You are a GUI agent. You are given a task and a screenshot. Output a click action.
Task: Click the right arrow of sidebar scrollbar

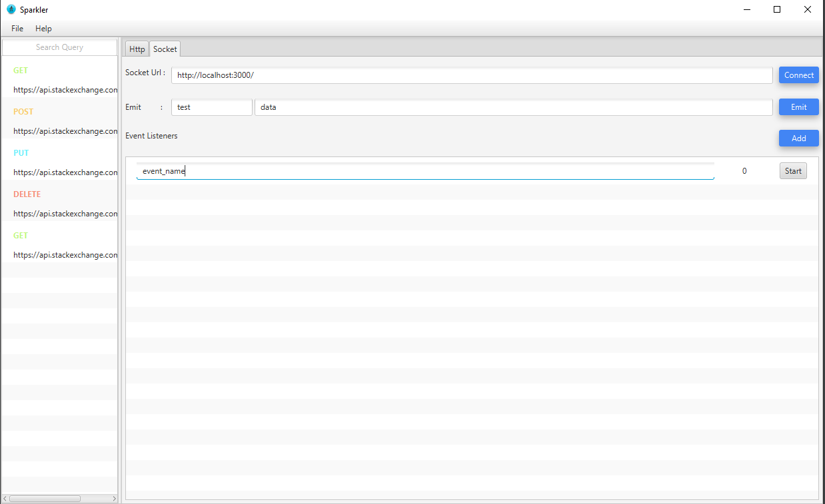click(x=114, y=499)
